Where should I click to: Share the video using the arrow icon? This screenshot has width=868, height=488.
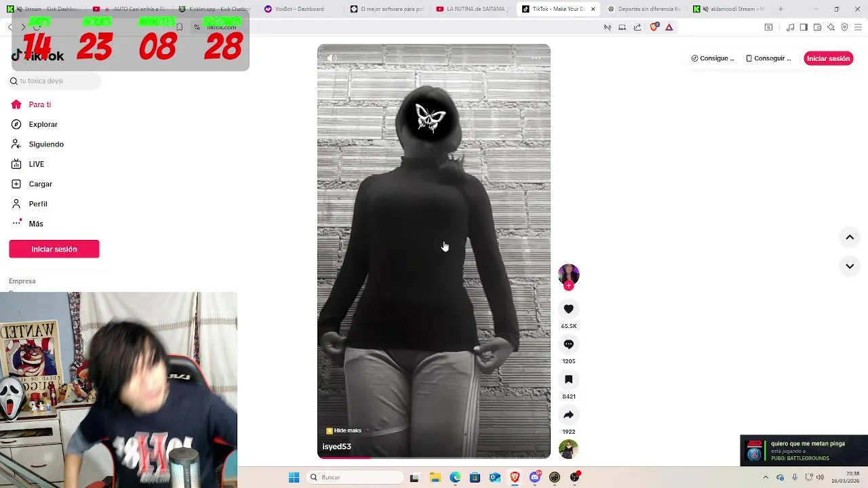(568, 415)
